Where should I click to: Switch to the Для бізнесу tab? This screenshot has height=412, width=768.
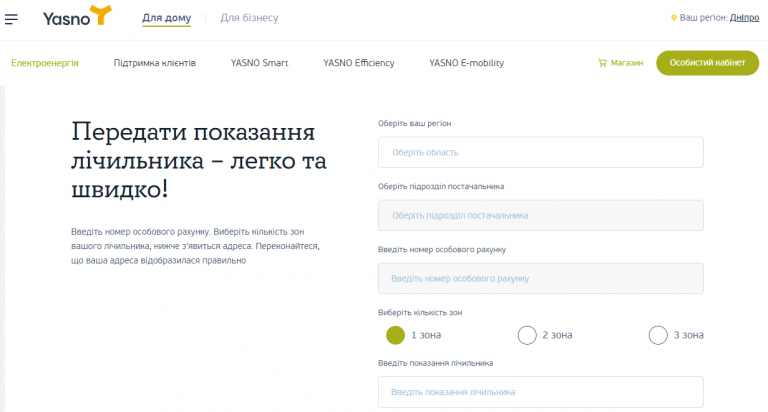click(x=249, y=18)
